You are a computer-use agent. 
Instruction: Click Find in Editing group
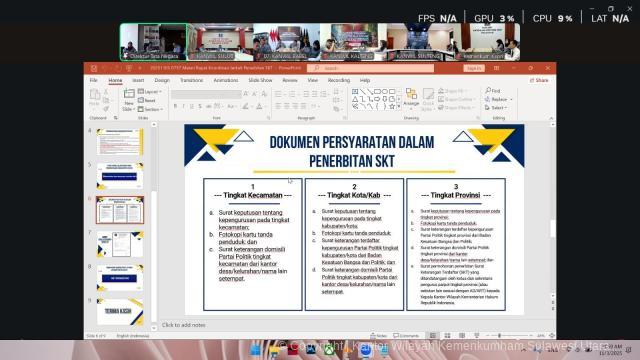493,91
